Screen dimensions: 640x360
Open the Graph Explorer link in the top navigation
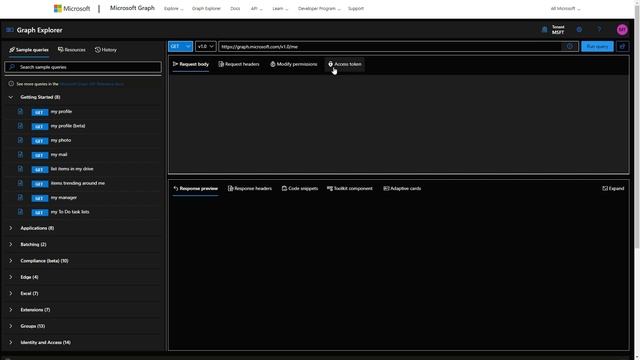click(x=206, y=9)
